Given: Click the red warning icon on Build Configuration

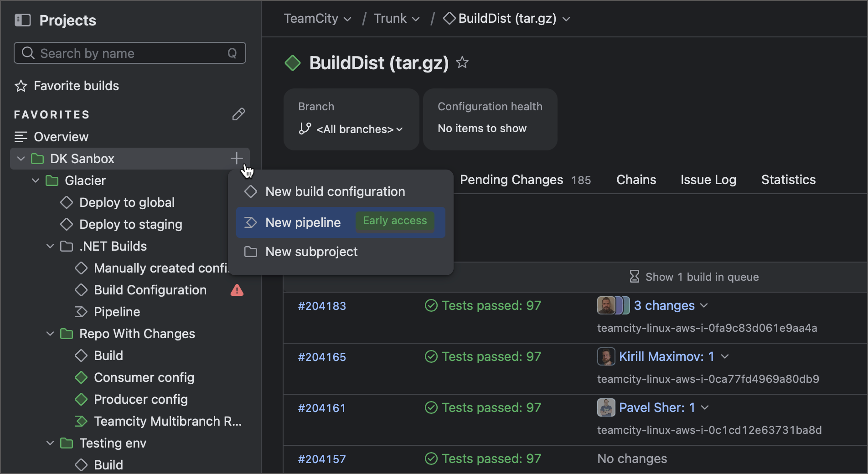Looking at the screenshot, I should click(x=237, y=290).
